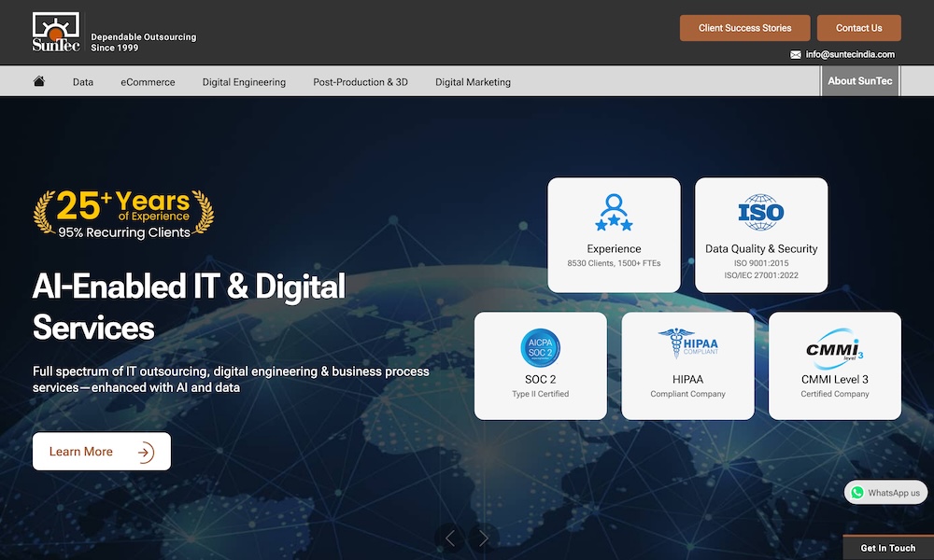Click 'AI-Enabled IT & Digital Services' heading

point(189,306)
